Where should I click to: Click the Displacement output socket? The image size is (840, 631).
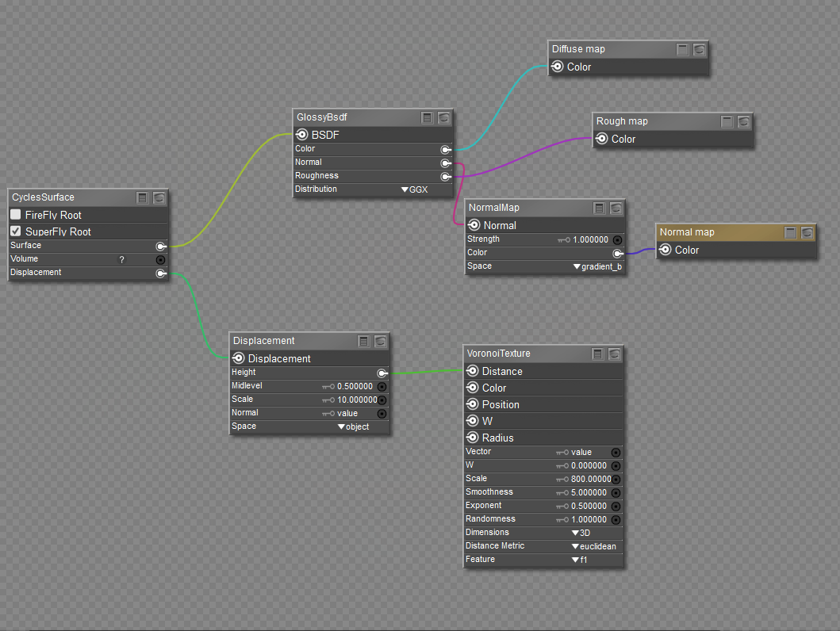[239, 358]
